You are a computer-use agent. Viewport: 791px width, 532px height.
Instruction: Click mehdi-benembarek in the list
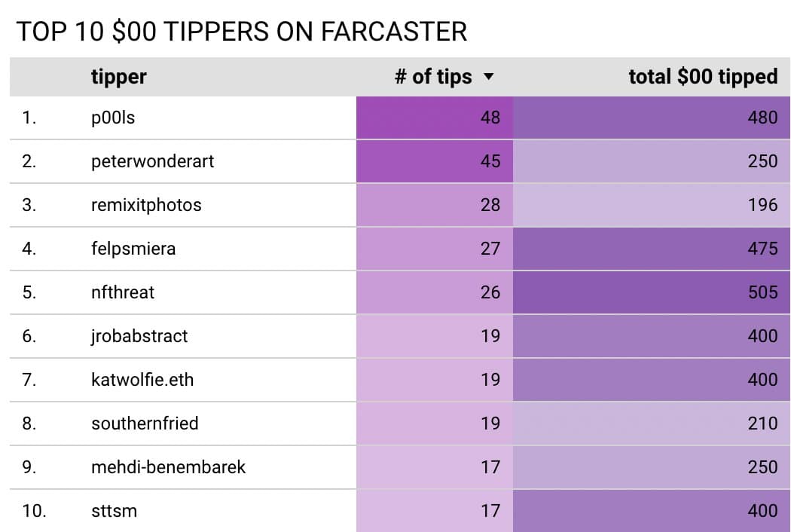coord(168,467)
